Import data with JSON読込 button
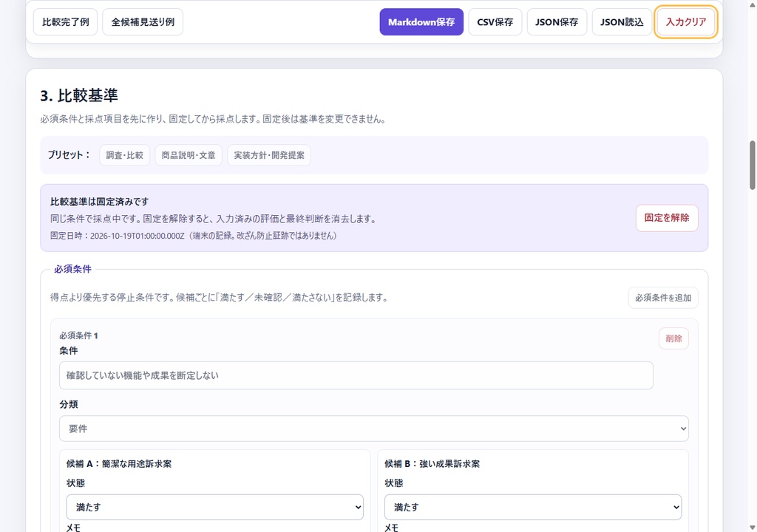The height and width of the screenshot is (532, 757). (621, 21)
